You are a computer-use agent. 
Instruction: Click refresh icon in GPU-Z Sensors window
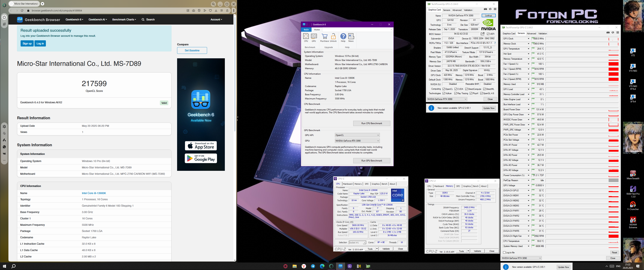coord(613,33)
